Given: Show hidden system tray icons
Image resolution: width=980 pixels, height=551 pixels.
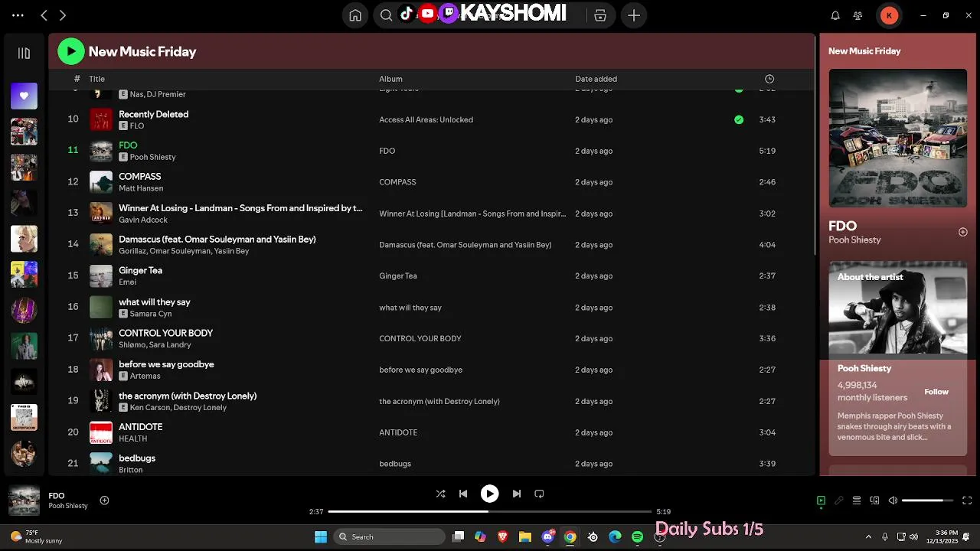Looking at the screenshot, I should (868, 536).
